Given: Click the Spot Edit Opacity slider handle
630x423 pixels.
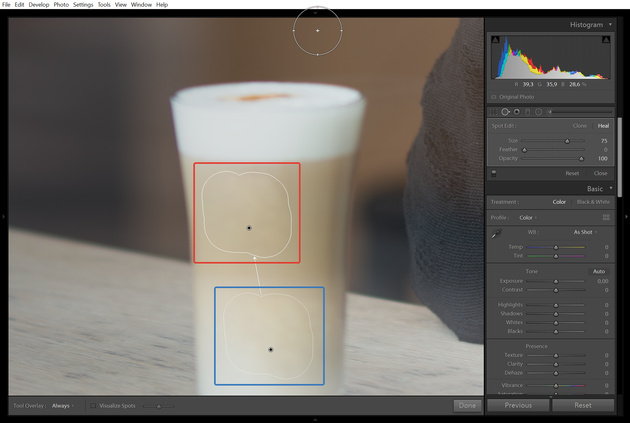Looking at the screenshot, I should pos(581,159).
